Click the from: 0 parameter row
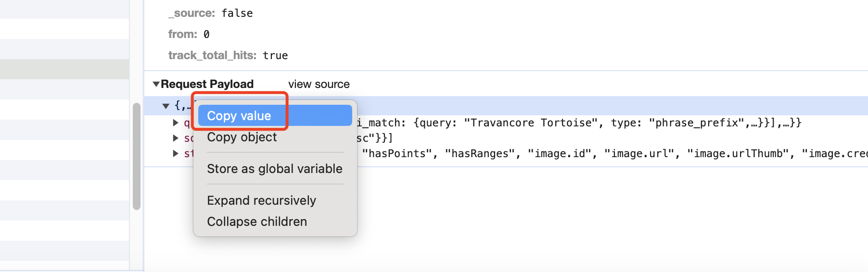The image size is (868, 272). (189, 34)
